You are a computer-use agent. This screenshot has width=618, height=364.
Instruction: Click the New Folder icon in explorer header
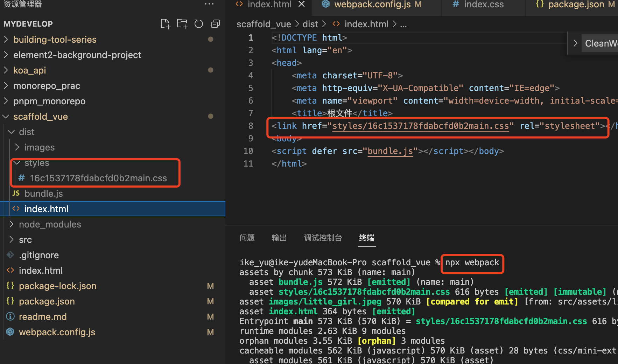[182, 24]
